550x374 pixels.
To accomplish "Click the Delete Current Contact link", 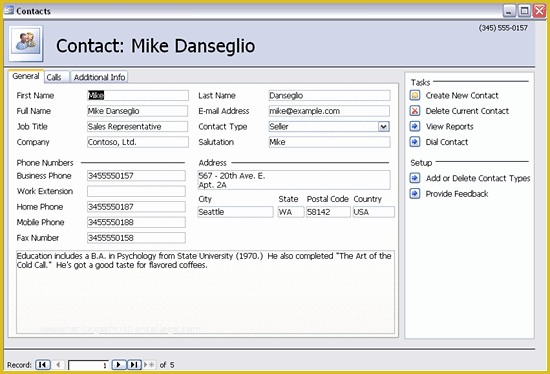I will [x=467, y=111].
